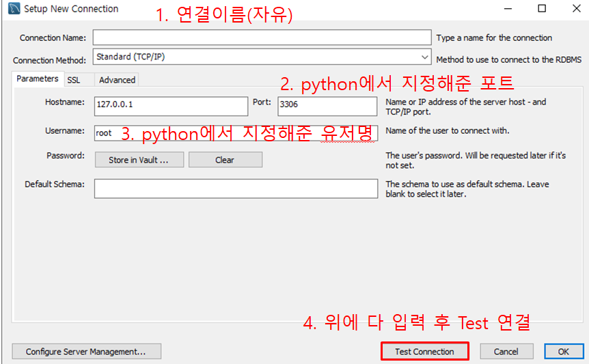Screen dimensions: 589x364
Task: Click the Hostname field showing 127.0.0.1
Action: (171, 107)
